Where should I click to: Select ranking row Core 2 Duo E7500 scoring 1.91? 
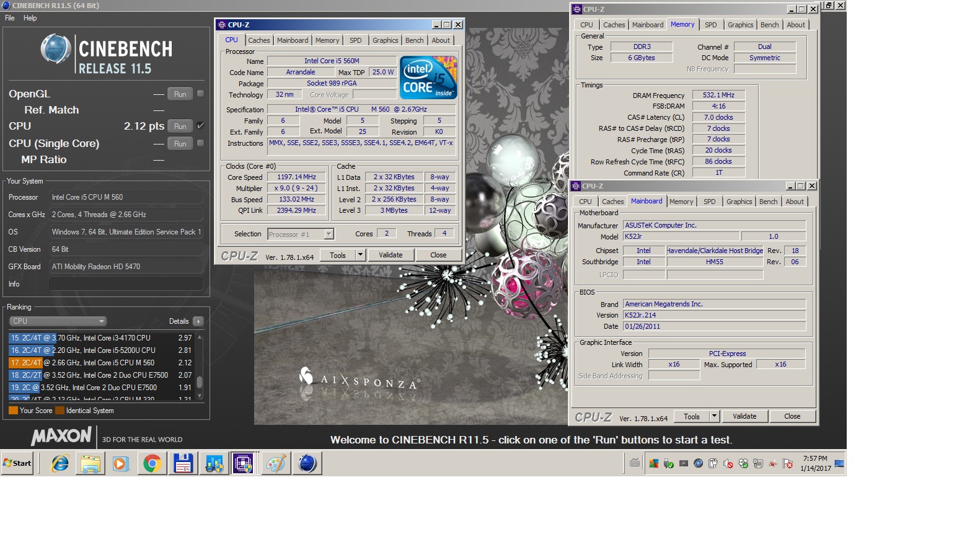tap(101, 388)
